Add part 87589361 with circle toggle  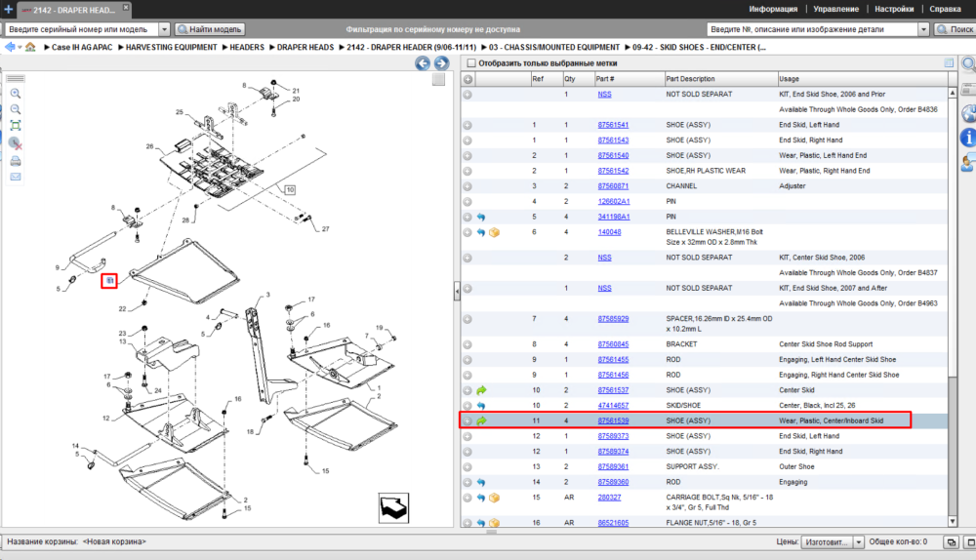468,467
